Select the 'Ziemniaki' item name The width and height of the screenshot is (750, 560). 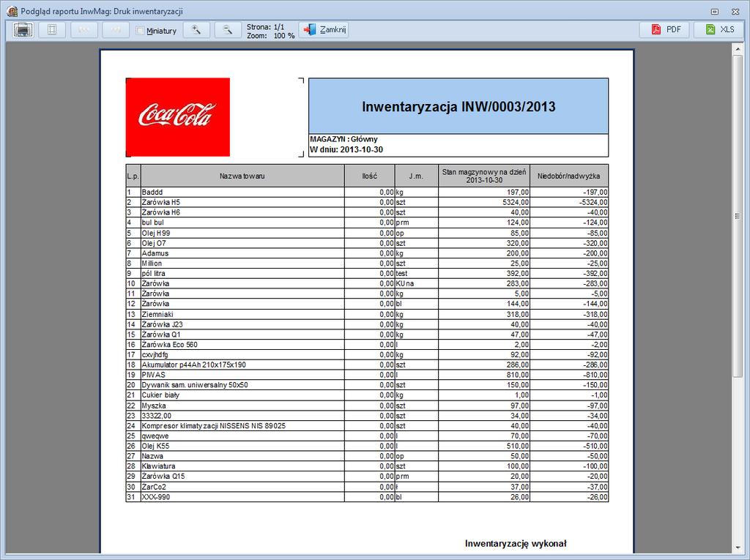click(157, 314)
